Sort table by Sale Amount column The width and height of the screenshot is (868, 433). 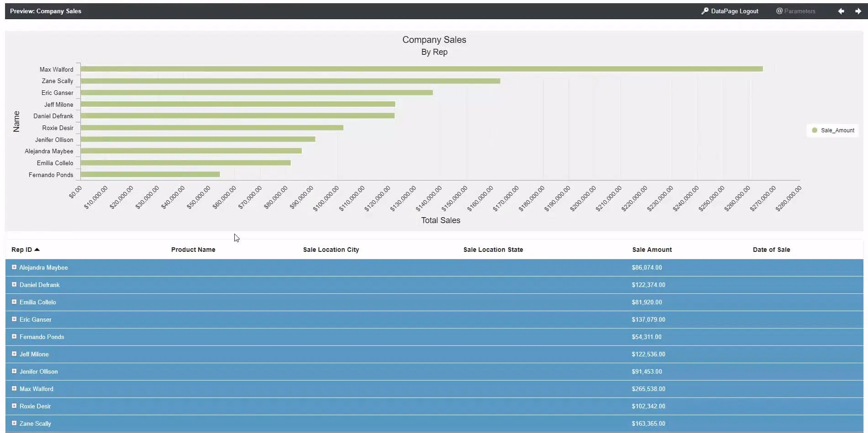[x=652, y=250]
